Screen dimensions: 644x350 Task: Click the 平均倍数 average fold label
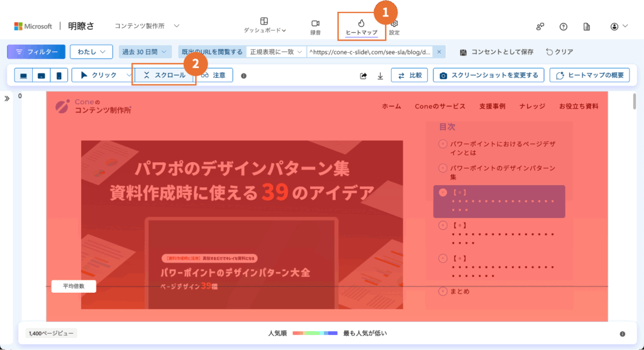[74, 287]
